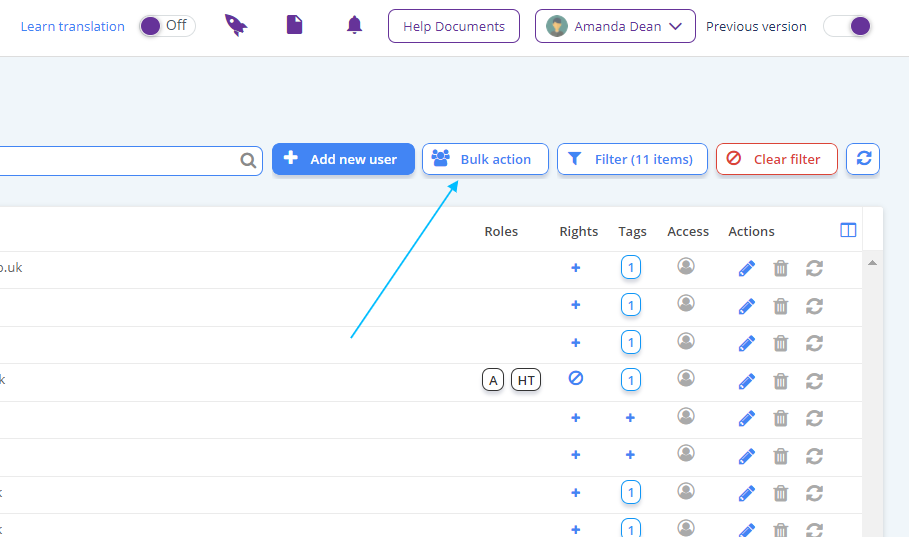This screenshot has width=909, height=537.
Task: Click the sync arrows in the sixth row
Action: click(815, 456)
